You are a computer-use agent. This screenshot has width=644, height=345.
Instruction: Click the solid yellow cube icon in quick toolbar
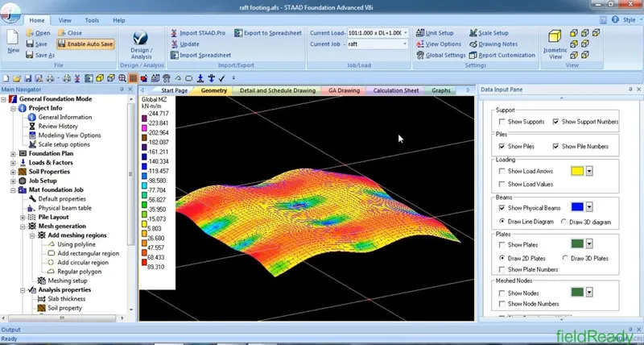[x=100, y=78]
